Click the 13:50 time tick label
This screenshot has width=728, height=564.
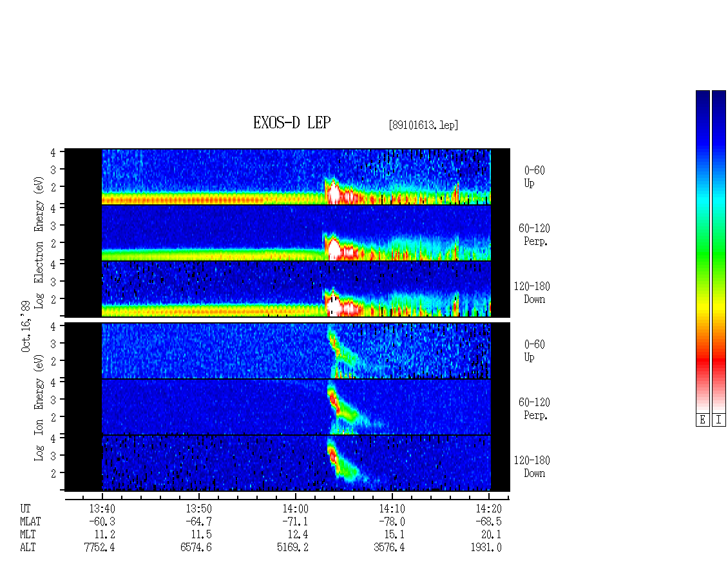click(198, 509)
